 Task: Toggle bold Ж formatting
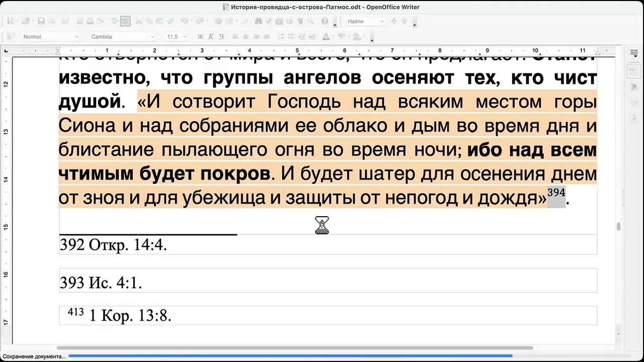(200, 36)
